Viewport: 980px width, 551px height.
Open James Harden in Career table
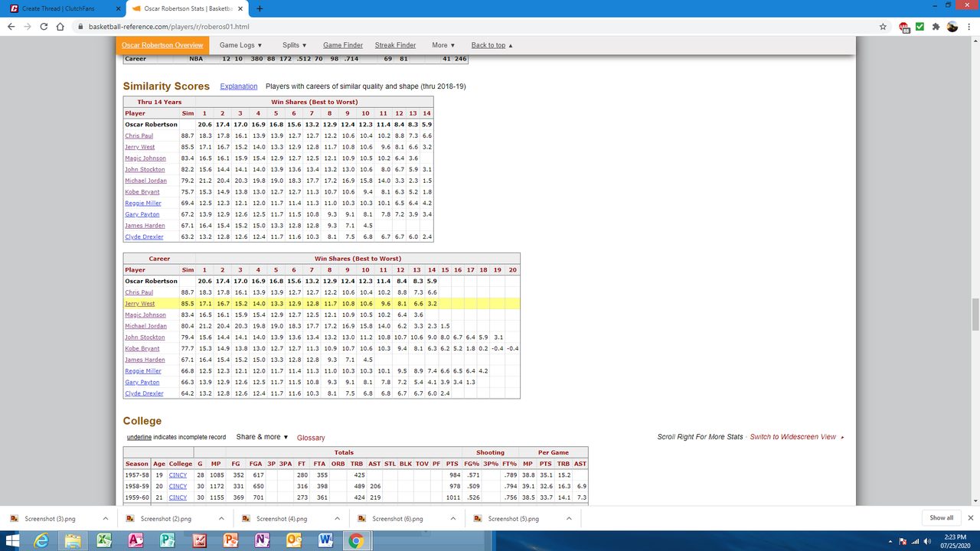(x=145, y=360)
